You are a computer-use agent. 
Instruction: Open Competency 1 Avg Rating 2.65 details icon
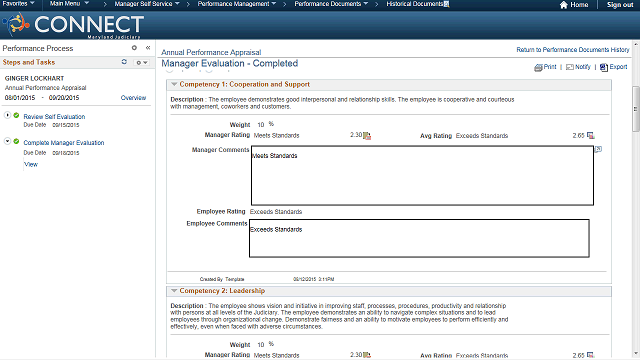591,136
